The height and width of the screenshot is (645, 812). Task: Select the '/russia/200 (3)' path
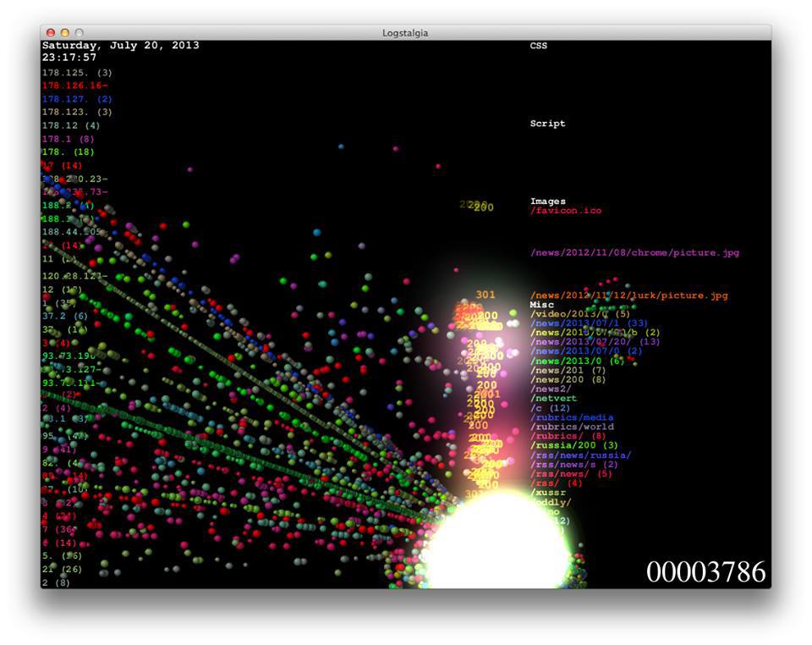pos(574,445)
